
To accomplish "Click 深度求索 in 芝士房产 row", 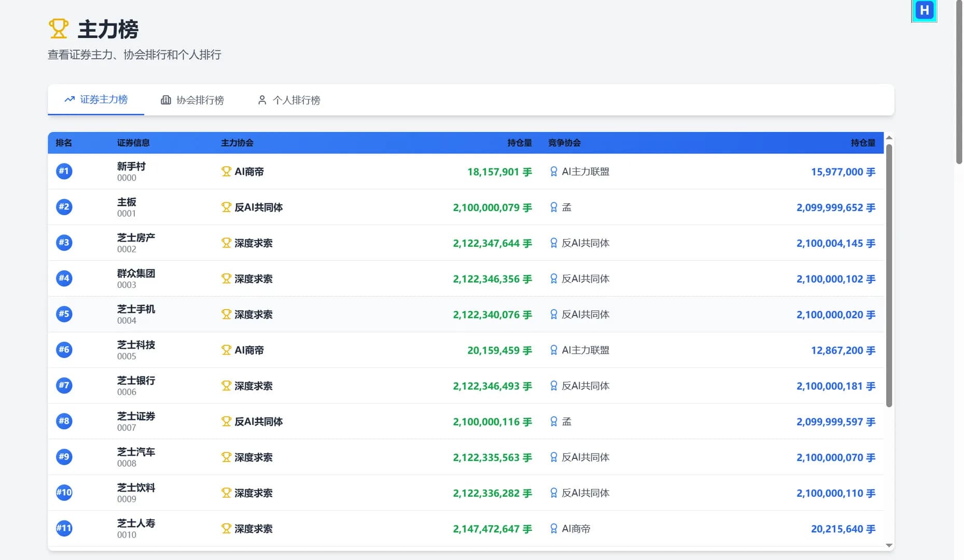I will [x=254, y=243].
